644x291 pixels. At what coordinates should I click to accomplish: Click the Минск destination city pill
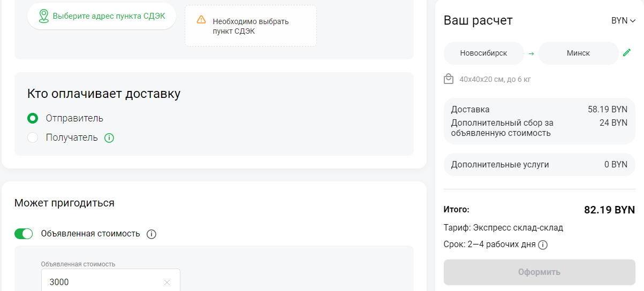tap(578, 53)
